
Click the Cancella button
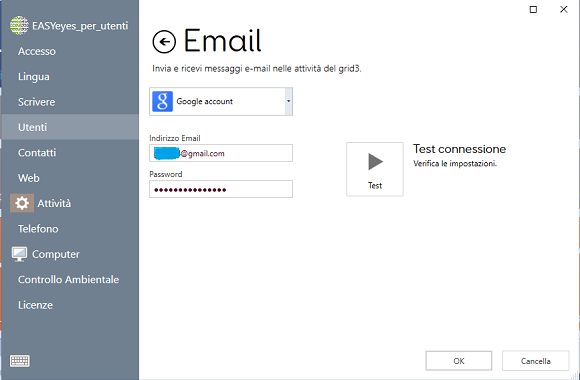[x=535, y=361]
